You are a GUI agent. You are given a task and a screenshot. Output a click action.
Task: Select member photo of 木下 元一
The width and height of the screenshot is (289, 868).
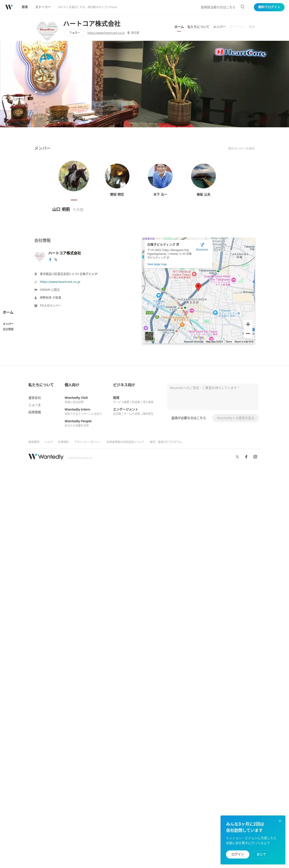coord(160,176)
